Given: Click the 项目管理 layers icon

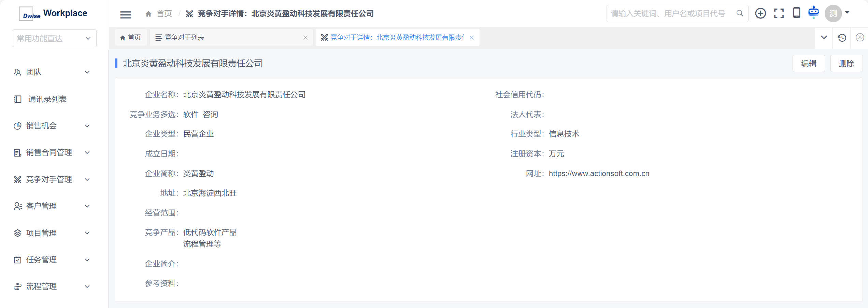Looking at the screenshot, I should pos(17,233).
